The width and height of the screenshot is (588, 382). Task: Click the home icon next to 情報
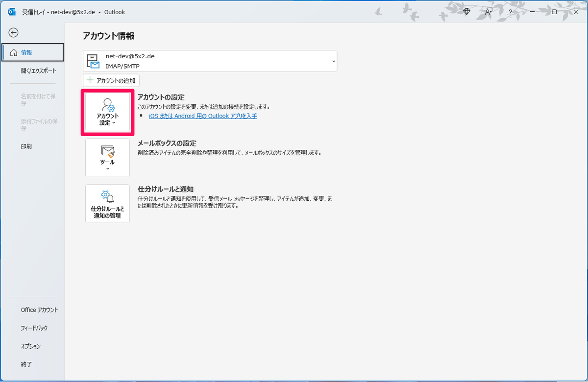(14, 52)
